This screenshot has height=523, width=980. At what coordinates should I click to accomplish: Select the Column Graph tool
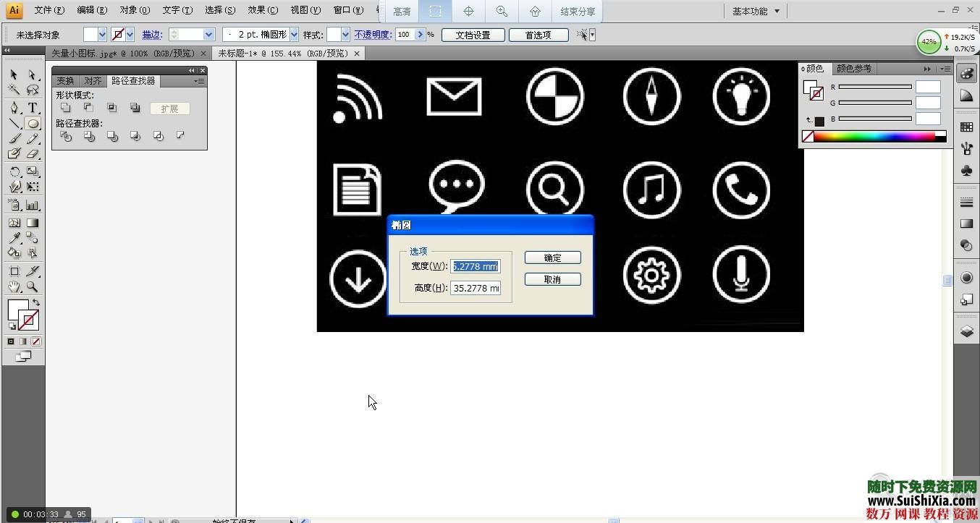33,205
